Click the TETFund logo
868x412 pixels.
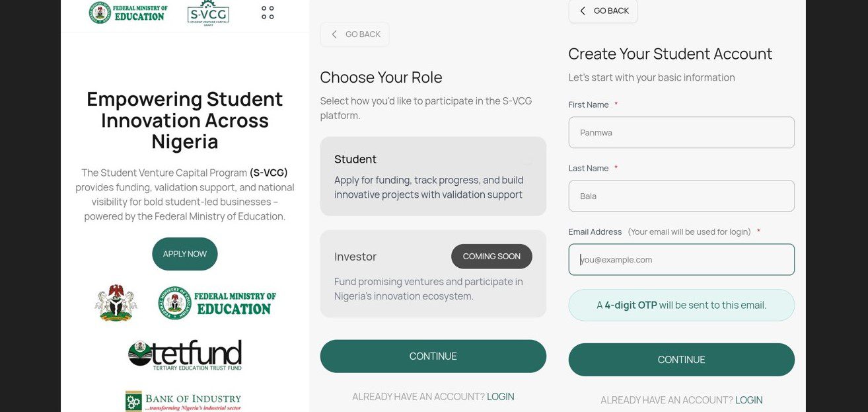184,354
